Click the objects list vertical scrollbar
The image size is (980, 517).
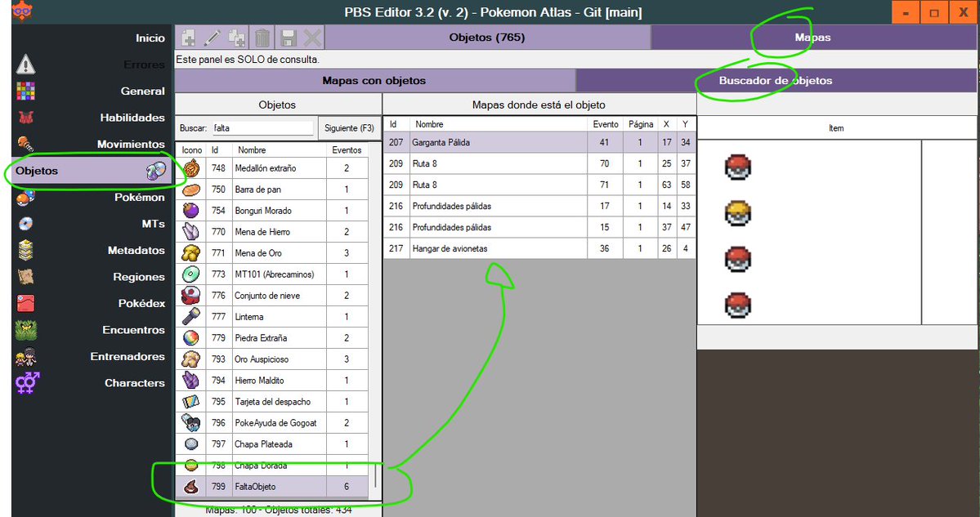pyautogui.click(x=375, y=322)
